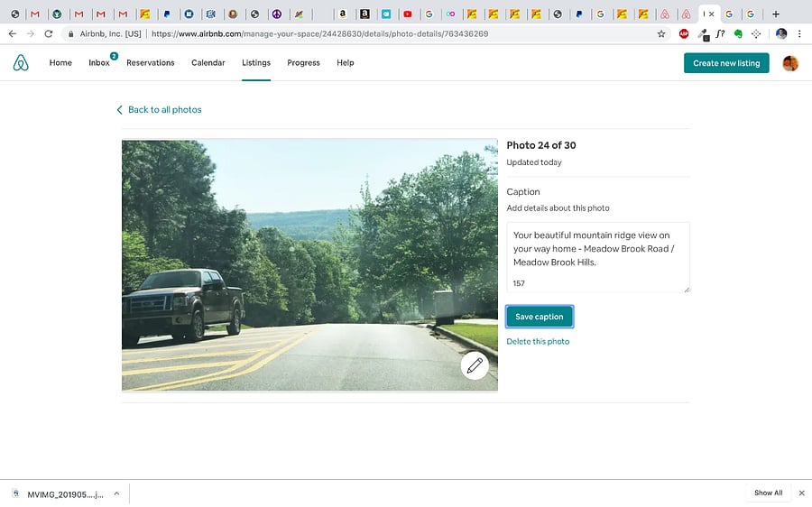
Task: Open the Inbox with notification badge
Action: point(99,62)
